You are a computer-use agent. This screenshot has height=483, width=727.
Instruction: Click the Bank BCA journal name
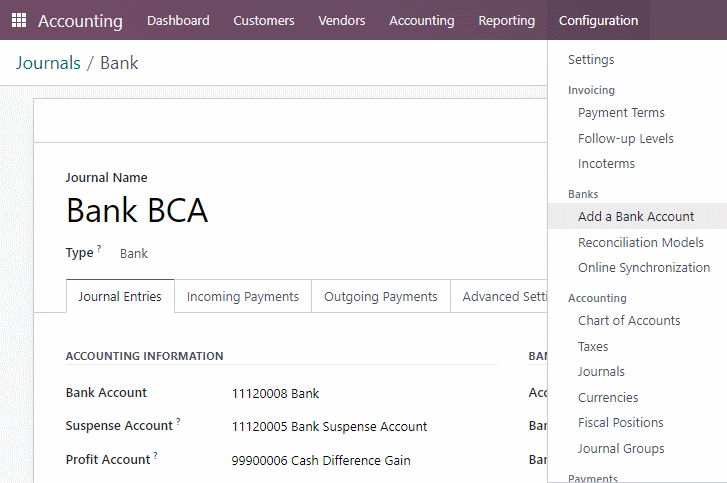[137, 210]
